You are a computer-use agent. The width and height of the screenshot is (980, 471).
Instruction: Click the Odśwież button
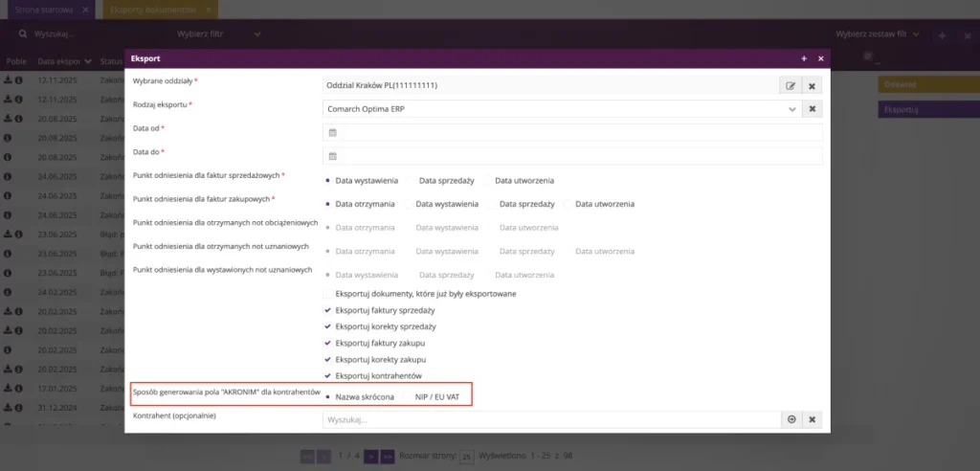pyautogui.click(x=928, y=84)
